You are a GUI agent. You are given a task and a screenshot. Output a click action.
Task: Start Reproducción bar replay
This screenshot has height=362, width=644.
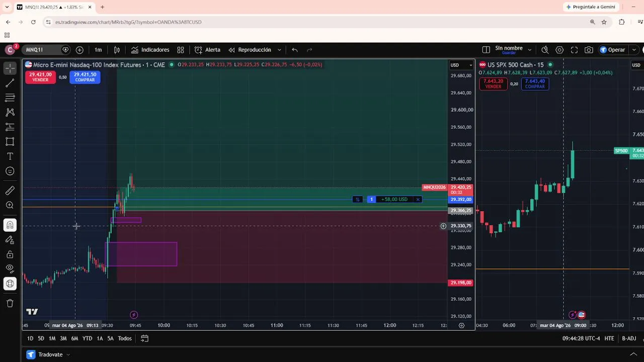(x=250, y=50)
